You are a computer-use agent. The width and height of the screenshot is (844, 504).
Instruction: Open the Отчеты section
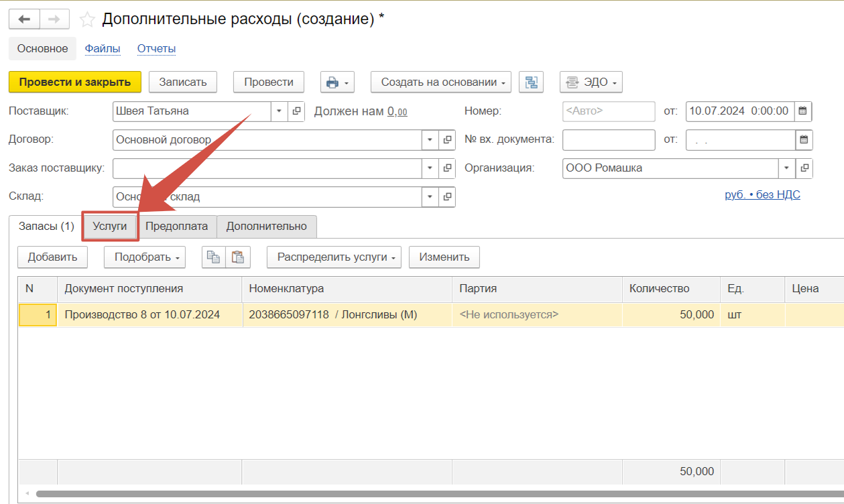pyautogui.click(x=156, y=48)
